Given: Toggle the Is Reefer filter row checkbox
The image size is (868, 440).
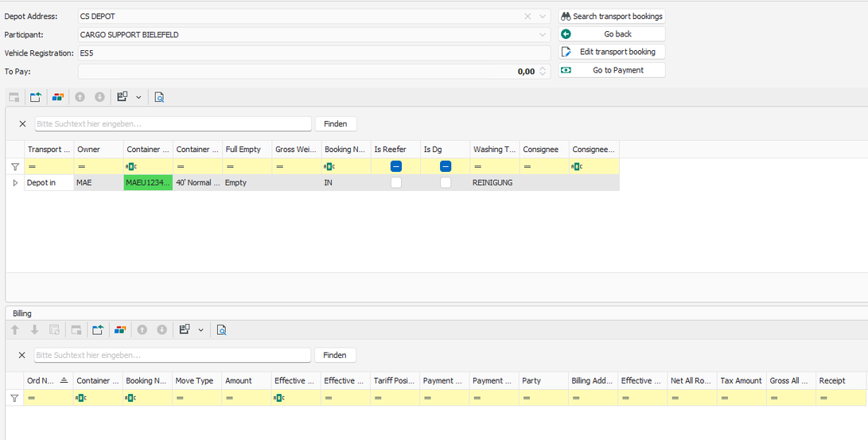Looking at the screenshot, I should [395, 166].
